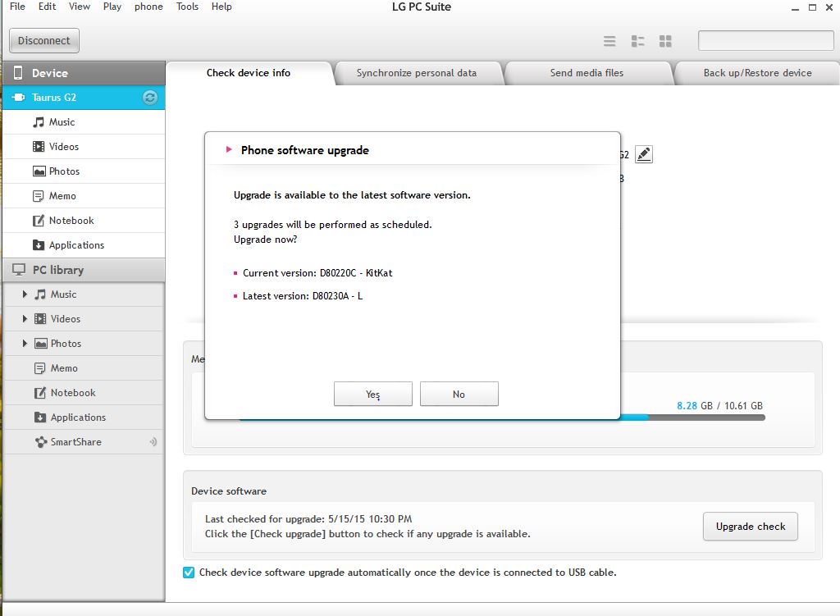Open the Tools menu

188,7
